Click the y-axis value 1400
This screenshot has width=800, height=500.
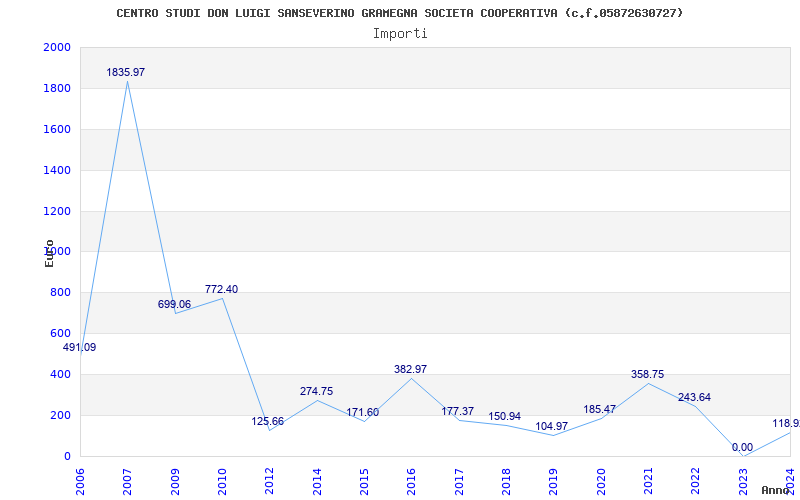point(57,170)
